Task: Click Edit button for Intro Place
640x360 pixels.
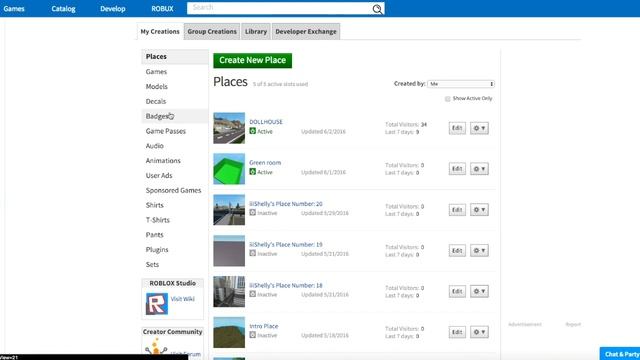Action: pyautogui.click(x=457, y=332)
